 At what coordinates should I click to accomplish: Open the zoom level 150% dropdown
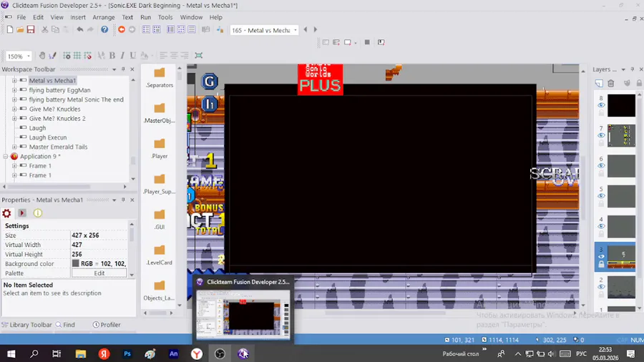pos(29,56)
